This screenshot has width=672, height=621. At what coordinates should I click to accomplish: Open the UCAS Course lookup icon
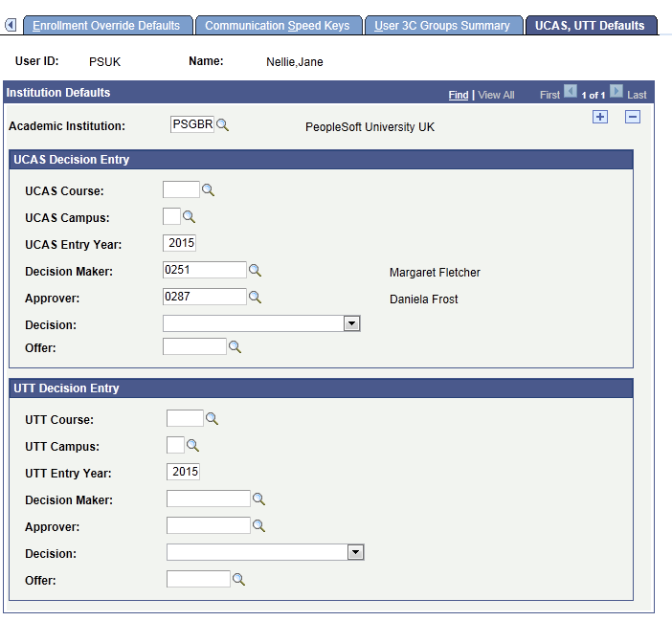point(209,190)
